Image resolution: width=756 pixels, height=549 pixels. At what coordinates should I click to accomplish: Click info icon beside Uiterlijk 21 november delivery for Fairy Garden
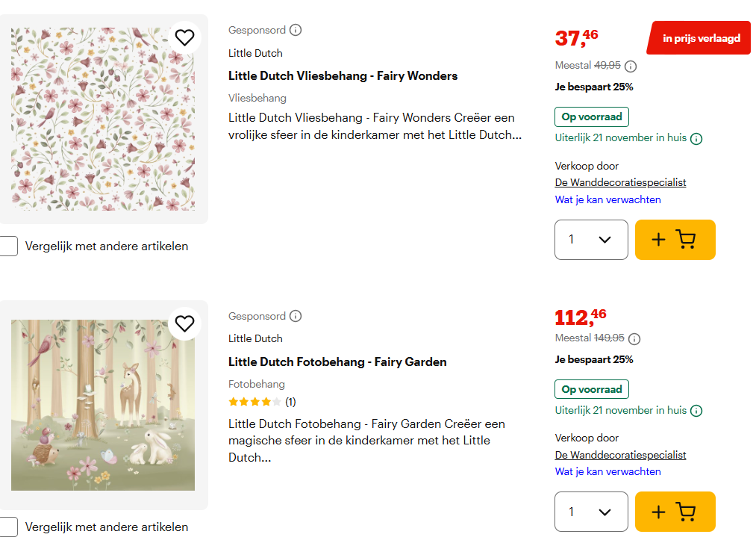point(696,410)
